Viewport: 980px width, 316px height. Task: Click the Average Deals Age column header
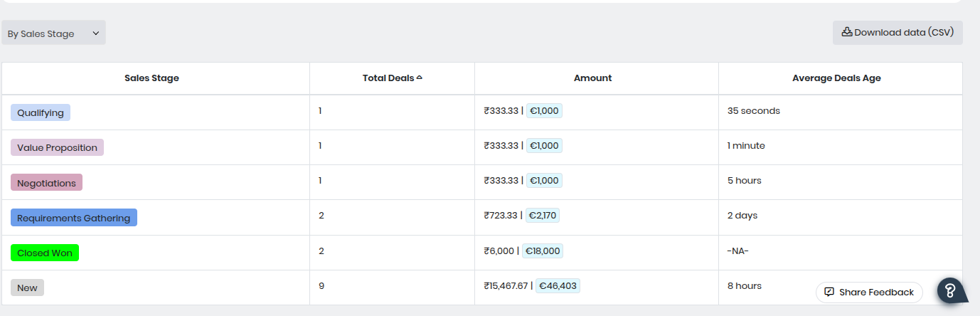click(836, 78)
